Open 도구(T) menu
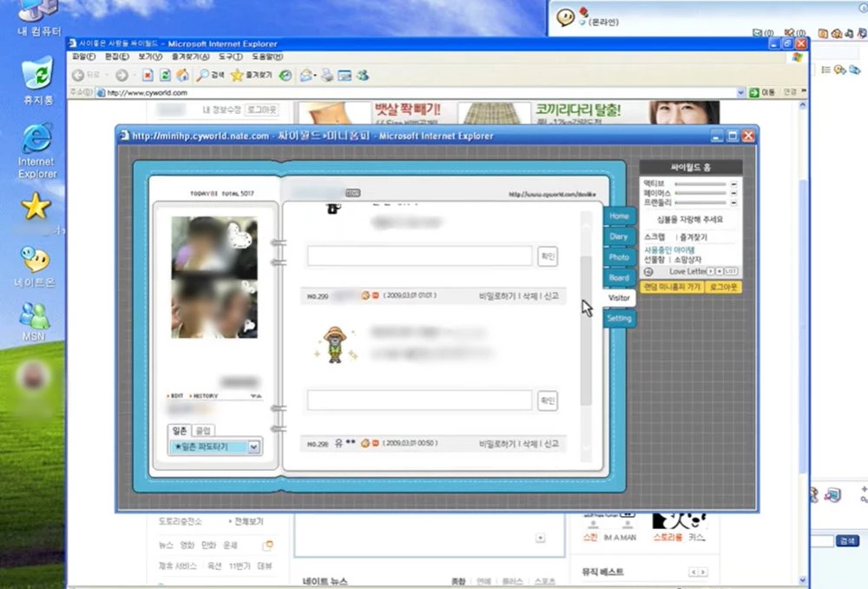 click(230, 56)
